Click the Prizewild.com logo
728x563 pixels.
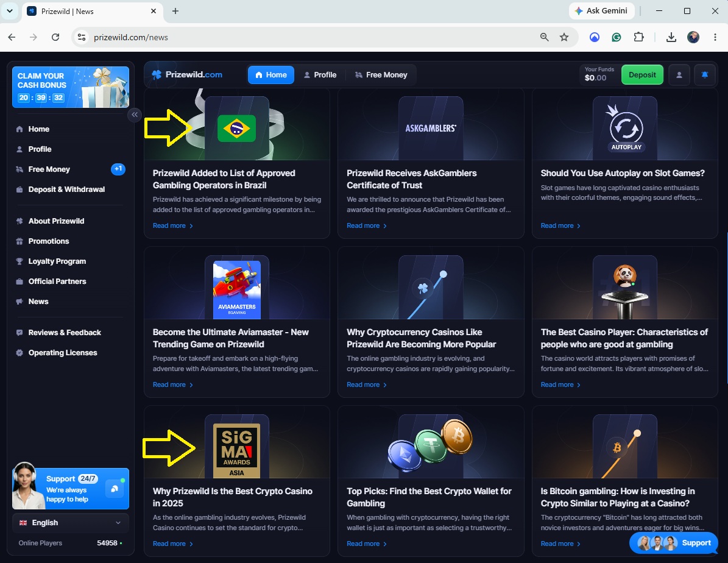187,75
